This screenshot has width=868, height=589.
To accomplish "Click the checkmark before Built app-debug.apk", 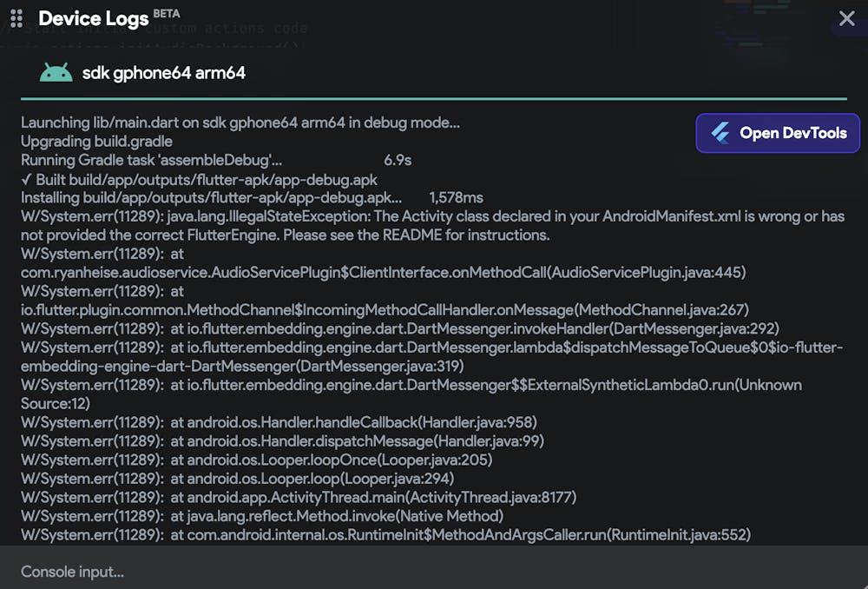I will tap(26, 180).
